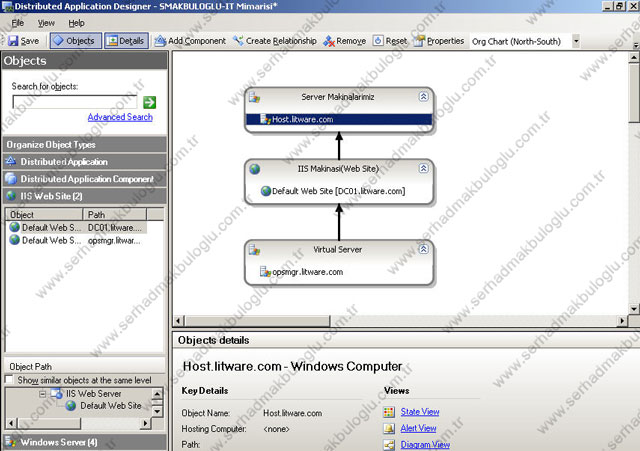Select Default Web Site in Object Path tree
The image size is (640, 451).
[111, 406]
